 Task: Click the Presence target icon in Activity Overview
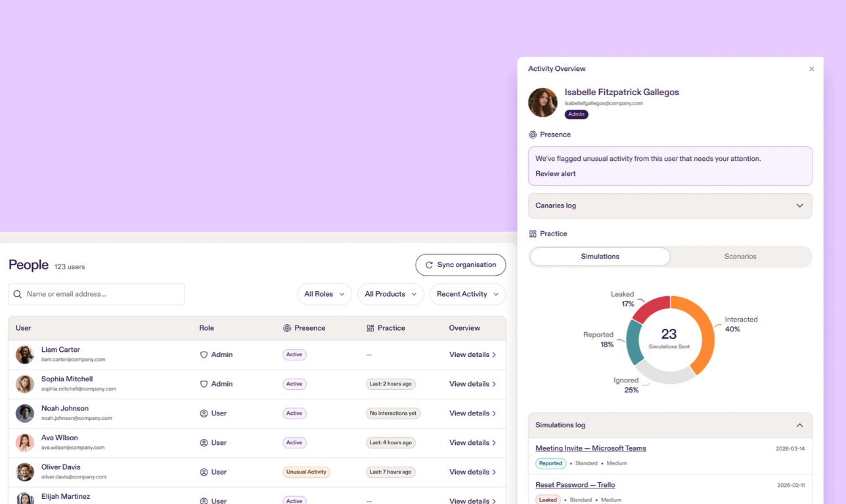[x=533, y=135]
